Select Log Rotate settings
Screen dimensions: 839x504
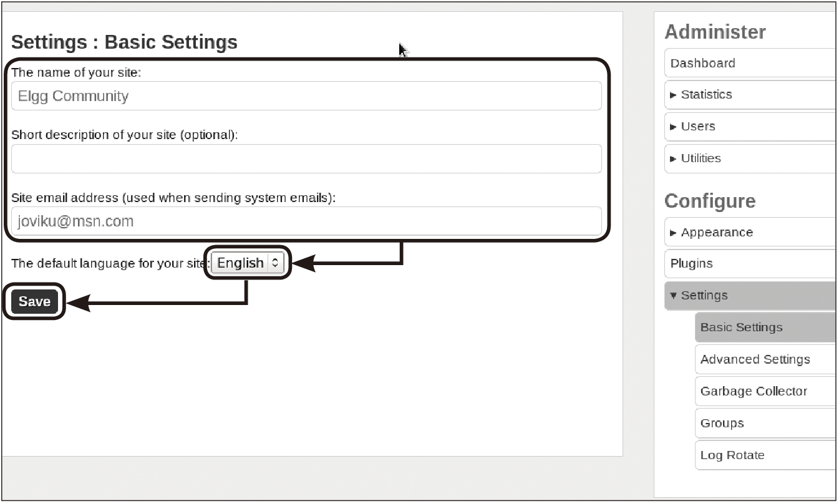765,455
